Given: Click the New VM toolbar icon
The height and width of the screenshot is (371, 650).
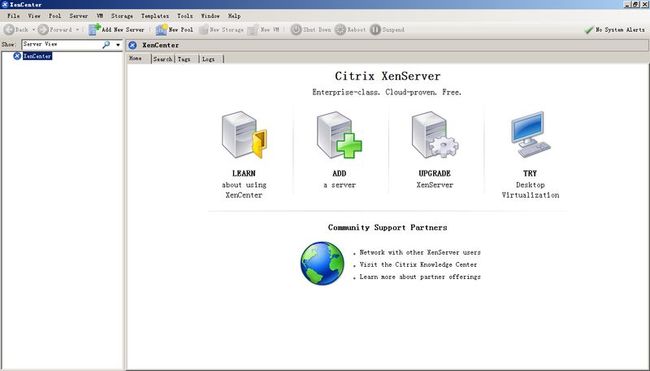Looking at the screenshot, I should (x=252, y=30).
